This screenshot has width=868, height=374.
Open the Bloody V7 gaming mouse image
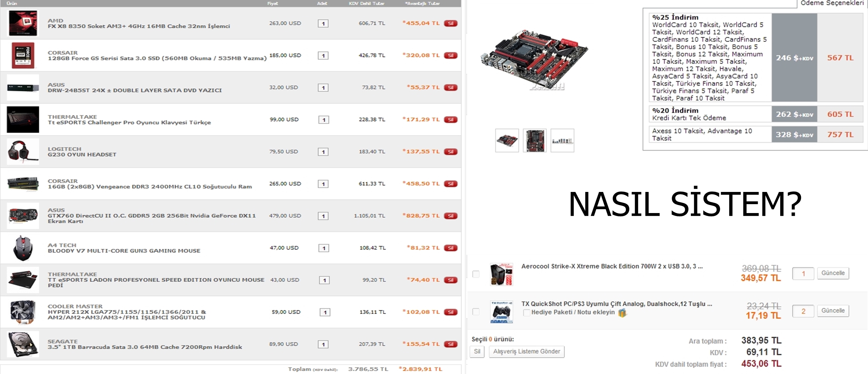(x=23, y=248)
